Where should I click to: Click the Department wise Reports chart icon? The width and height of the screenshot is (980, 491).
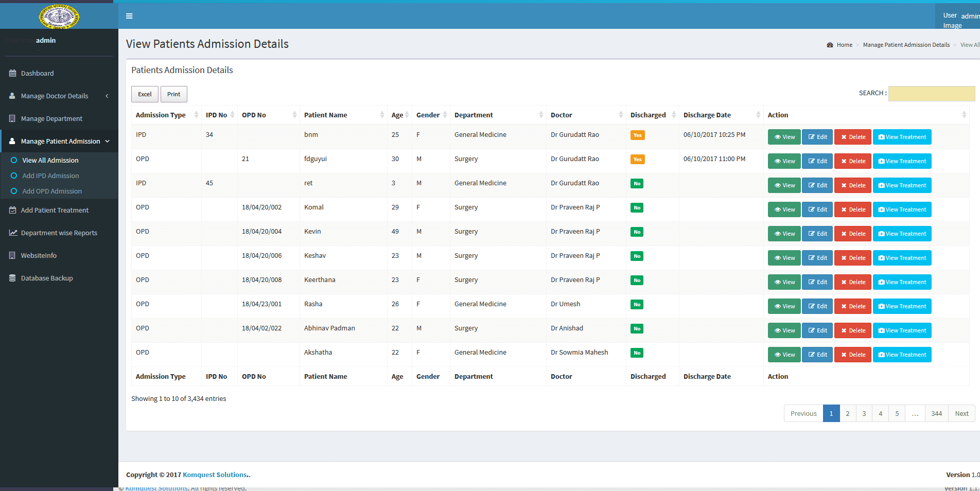click(x=13, y=233)
